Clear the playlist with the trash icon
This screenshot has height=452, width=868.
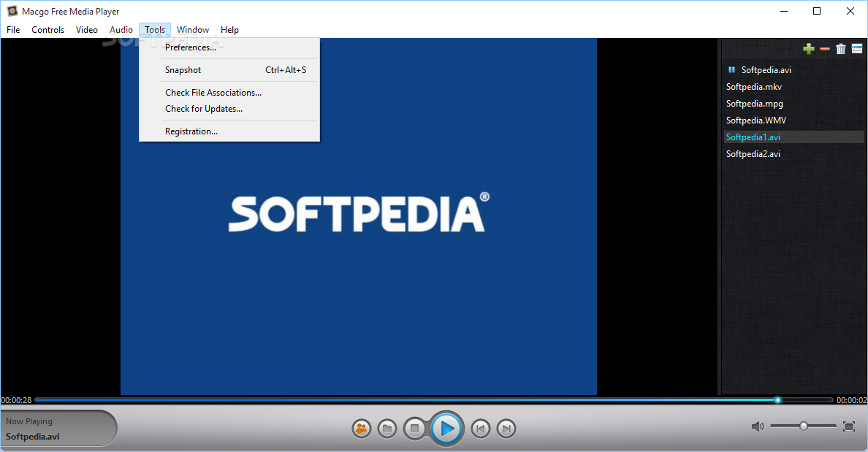point(841,49)
